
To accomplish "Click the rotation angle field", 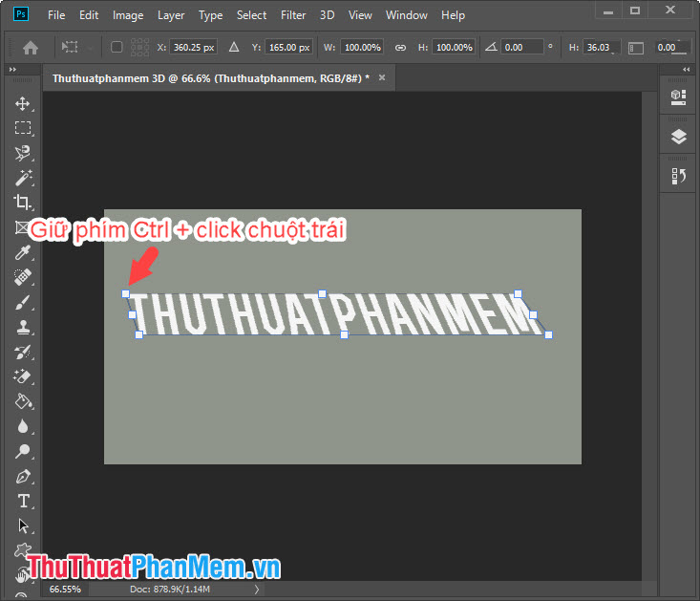I will click(x=521, y=48).
